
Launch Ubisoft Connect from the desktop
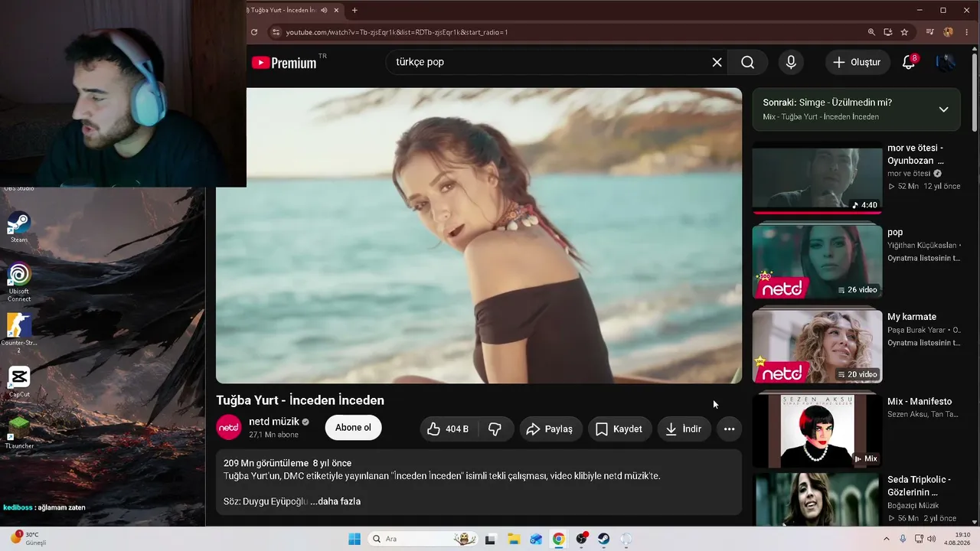[19, 282]
